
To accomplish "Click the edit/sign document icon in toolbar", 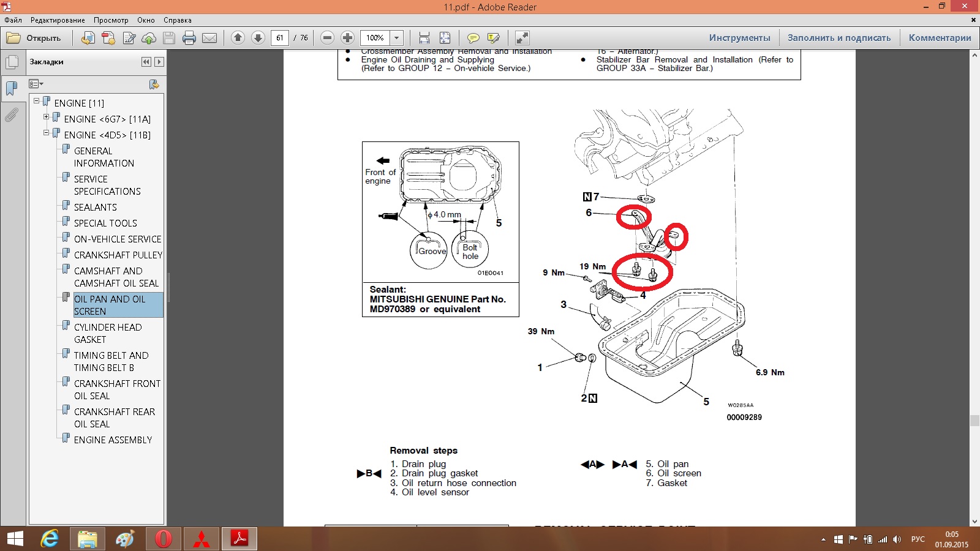I will coord(129,38).
